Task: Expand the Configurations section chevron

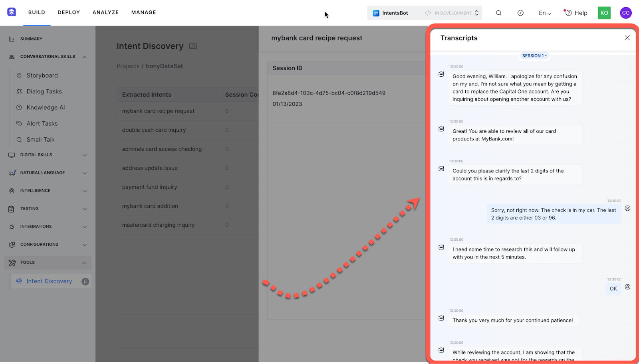Action: [84, 245]
